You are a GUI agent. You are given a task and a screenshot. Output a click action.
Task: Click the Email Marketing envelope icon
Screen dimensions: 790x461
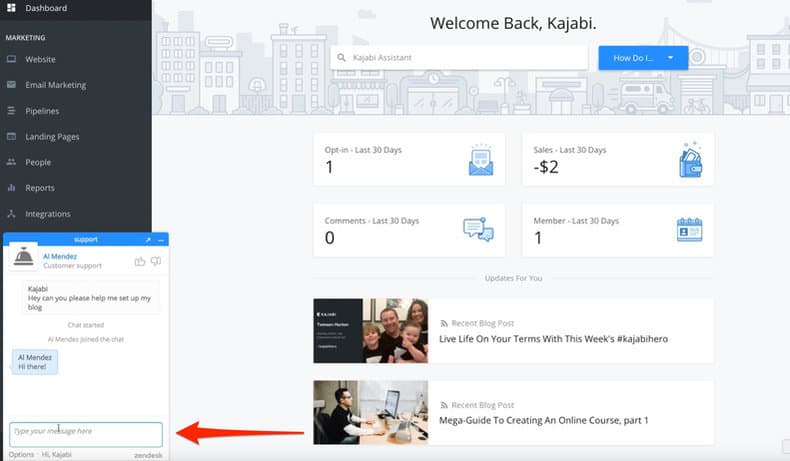click(11, 85)
